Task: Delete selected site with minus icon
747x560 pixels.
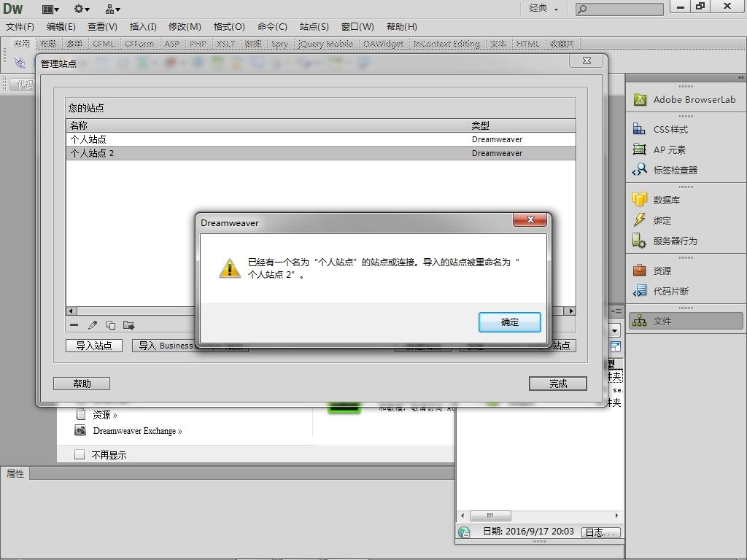Action: coord(74,325)
